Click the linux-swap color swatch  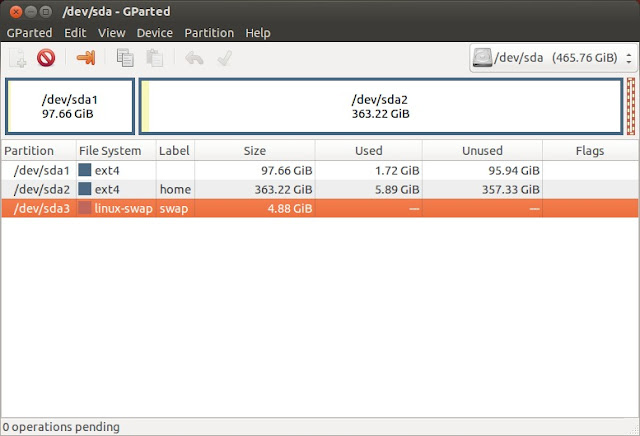tap(85, 208)
